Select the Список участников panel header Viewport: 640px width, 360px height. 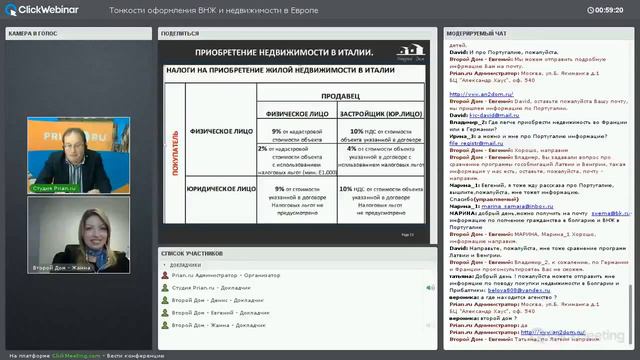297,253
